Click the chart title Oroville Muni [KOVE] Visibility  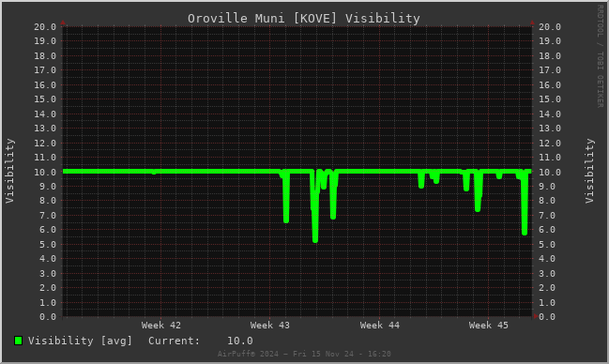(304, 18)
